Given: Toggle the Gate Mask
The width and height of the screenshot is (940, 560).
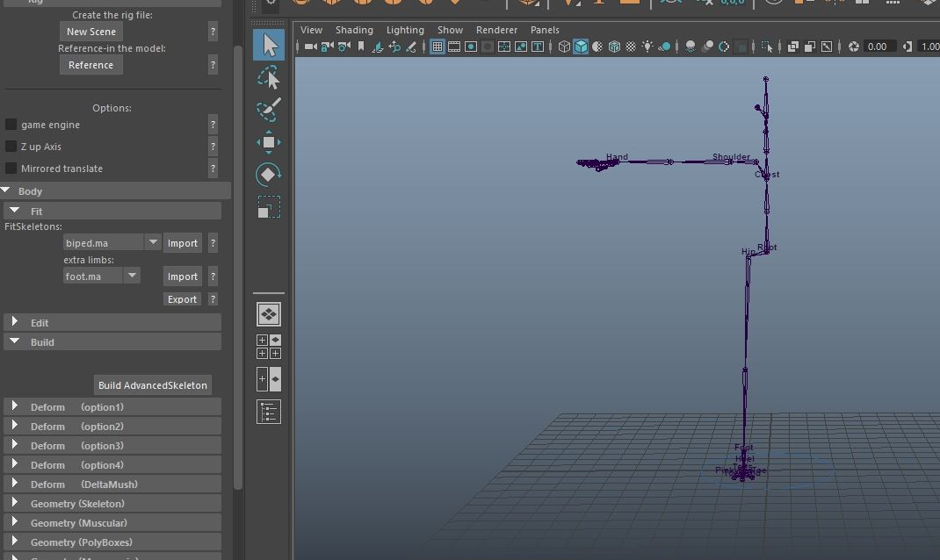Looking at the screenshot, I should [488, 47].
